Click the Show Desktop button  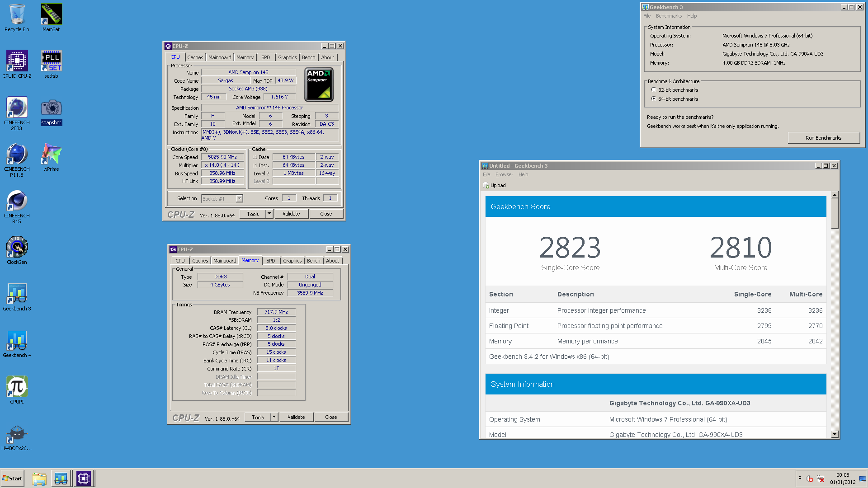(863, 479)
